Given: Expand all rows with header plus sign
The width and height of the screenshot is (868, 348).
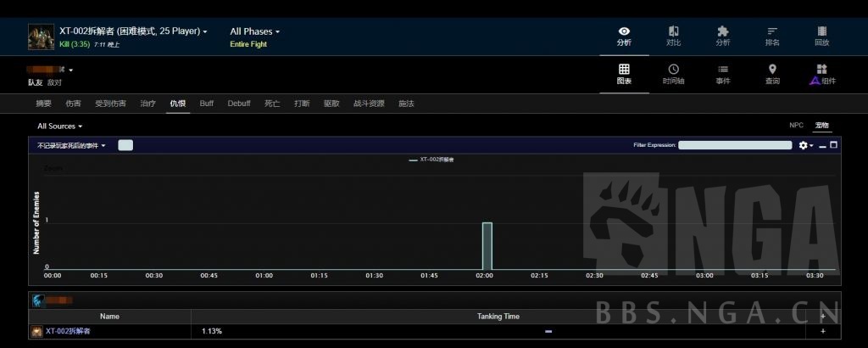Looking at the screenshot, I should point(822,316).
